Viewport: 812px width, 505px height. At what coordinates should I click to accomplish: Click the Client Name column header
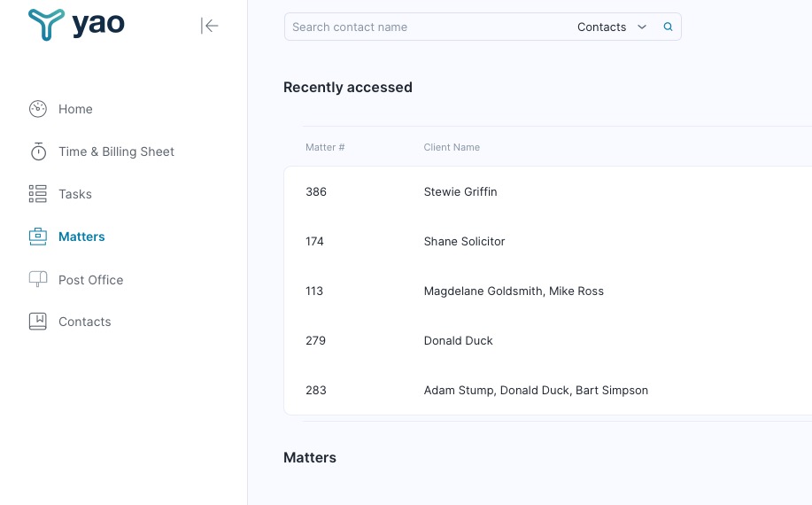coord(452,147)
